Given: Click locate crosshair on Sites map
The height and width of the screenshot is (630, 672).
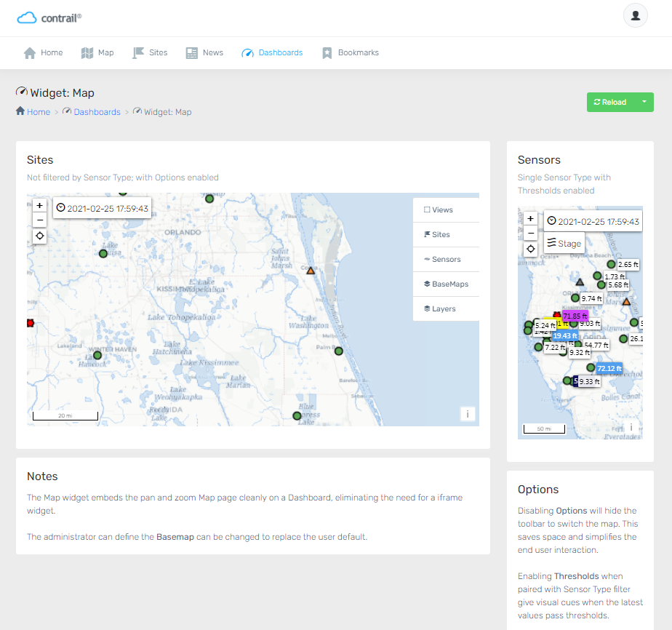Looking at the screenshot, I should 40,236.
